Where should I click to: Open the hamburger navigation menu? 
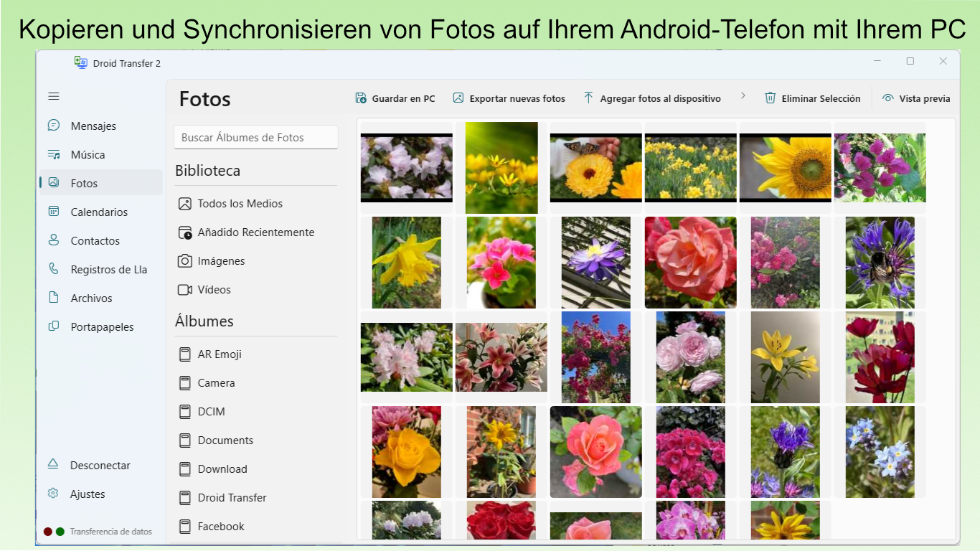[54, 96]
